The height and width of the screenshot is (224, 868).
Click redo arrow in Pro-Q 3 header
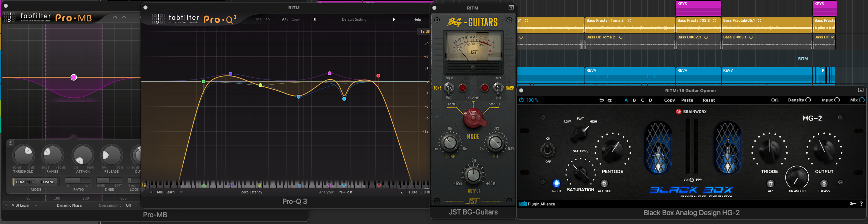pyautogui.click(x=268, y=19)
